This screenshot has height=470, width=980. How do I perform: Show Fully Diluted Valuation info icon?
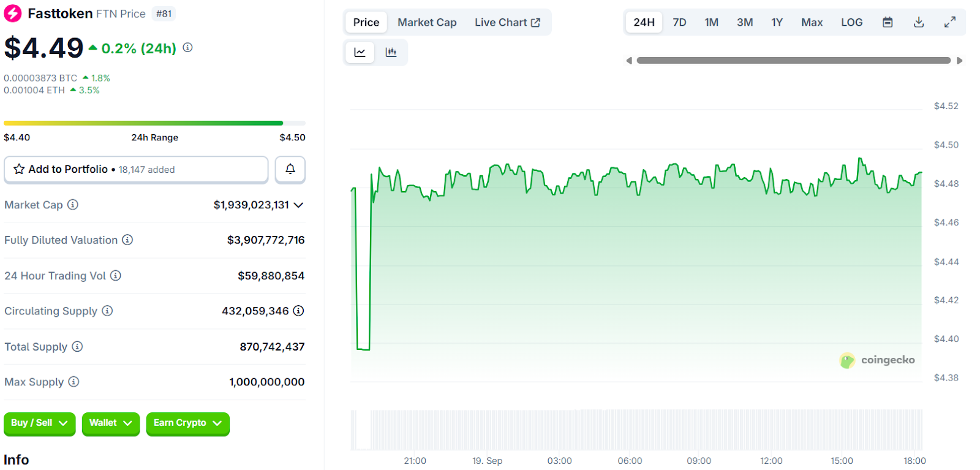click(127, 240)
